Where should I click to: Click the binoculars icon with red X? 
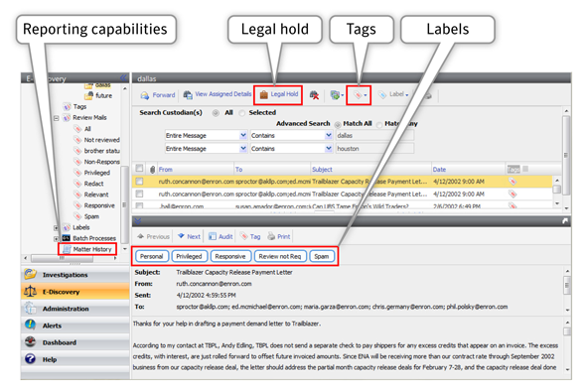point(314,95)
